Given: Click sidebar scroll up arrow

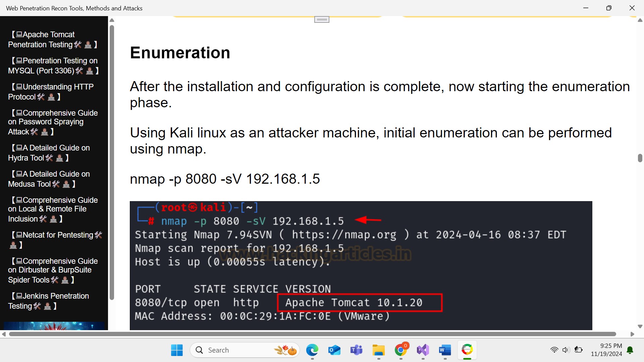Looking at the screenshot, I should click(112, 20).
